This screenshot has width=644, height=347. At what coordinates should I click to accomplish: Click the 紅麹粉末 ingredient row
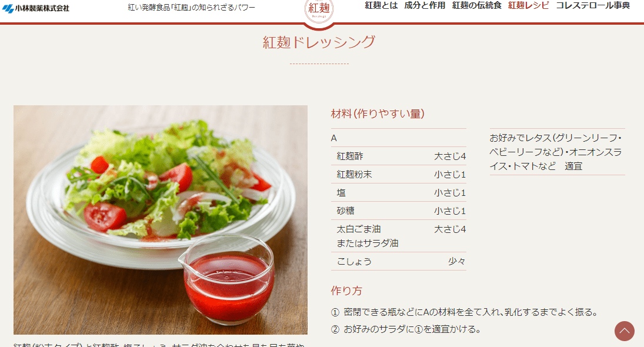point(399,174)
